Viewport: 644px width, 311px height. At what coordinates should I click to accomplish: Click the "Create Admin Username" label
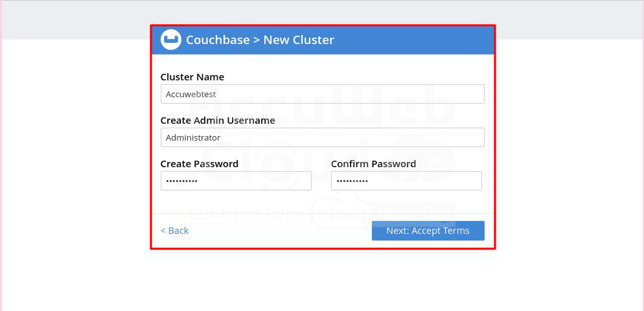(218, 121)
